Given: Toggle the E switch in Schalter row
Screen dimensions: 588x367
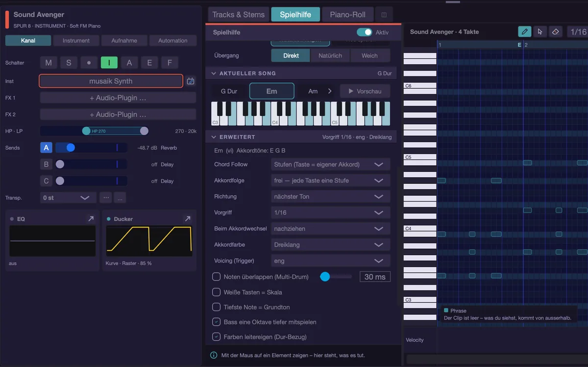Looking at the screenshot, I should click(x=149, y=63).
